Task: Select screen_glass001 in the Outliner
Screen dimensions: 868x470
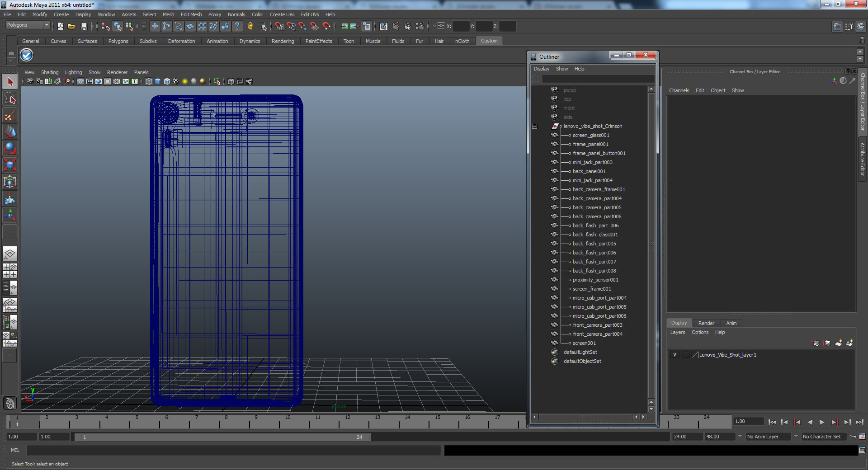Action: [591, 135]
